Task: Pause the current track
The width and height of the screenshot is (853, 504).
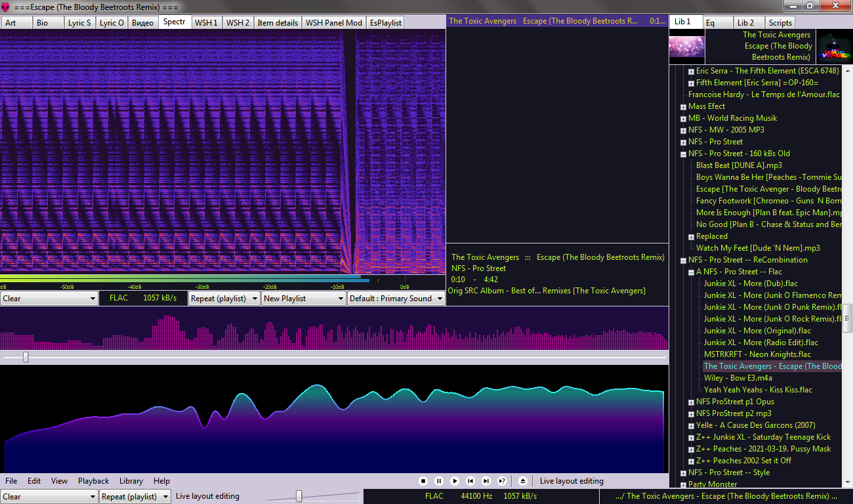Action: pyautogui.click(x=439, y=481)
